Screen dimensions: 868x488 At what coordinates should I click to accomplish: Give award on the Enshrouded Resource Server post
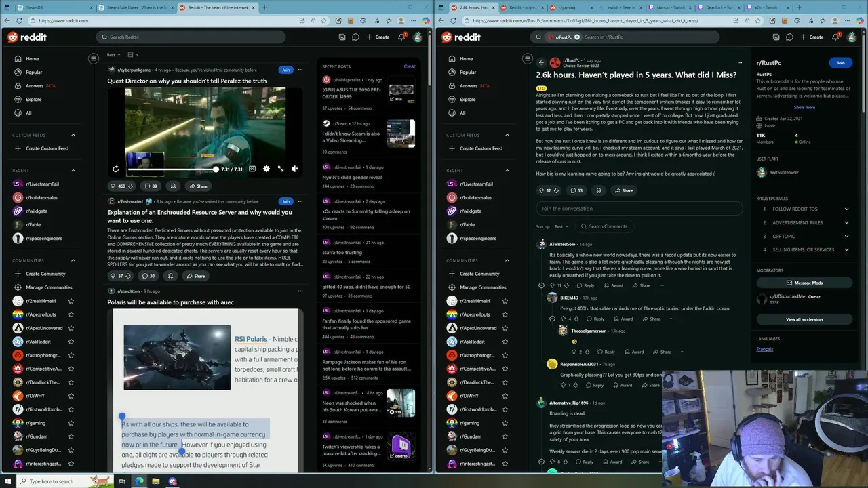[170, 276]
